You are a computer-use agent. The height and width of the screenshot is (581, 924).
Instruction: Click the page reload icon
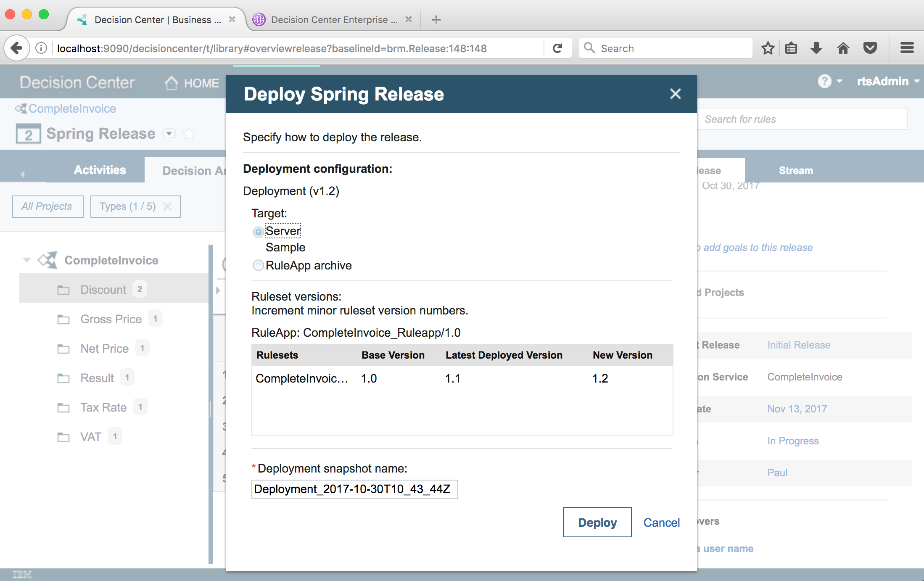click(557, 48)
